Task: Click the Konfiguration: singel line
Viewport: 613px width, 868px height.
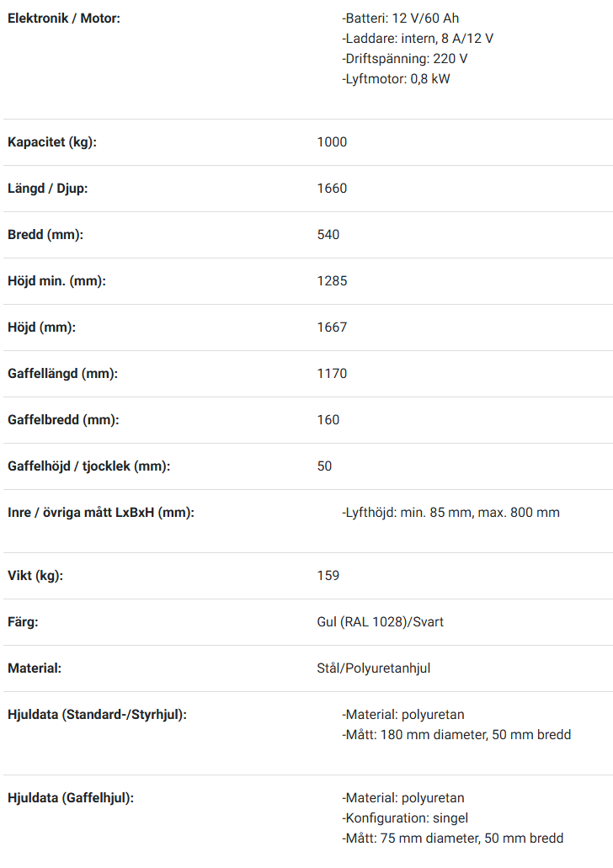Action: (x=405, y=818)
